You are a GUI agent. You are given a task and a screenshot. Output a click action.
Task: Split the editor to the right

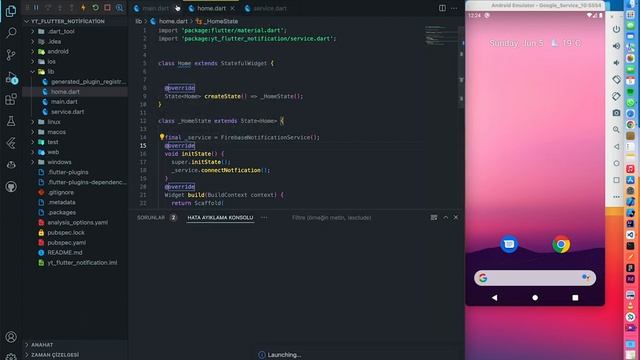[442, 8]
